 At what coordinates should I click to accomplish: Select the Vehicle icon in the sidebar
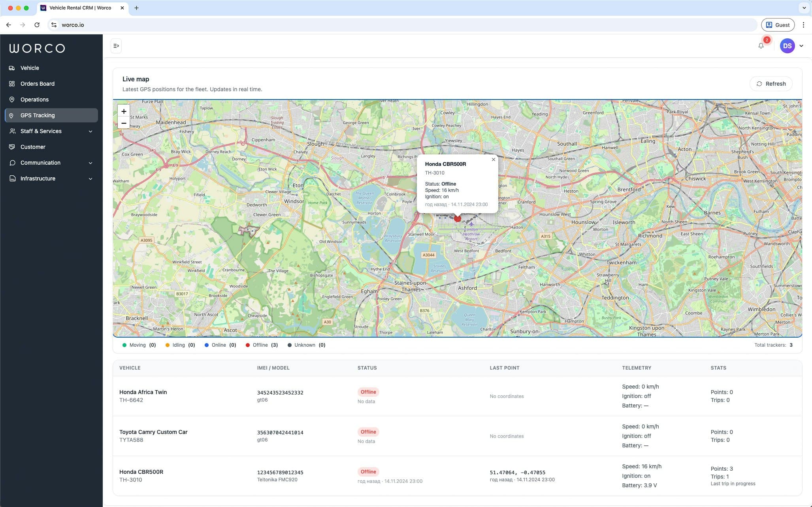tap(12, 68)
